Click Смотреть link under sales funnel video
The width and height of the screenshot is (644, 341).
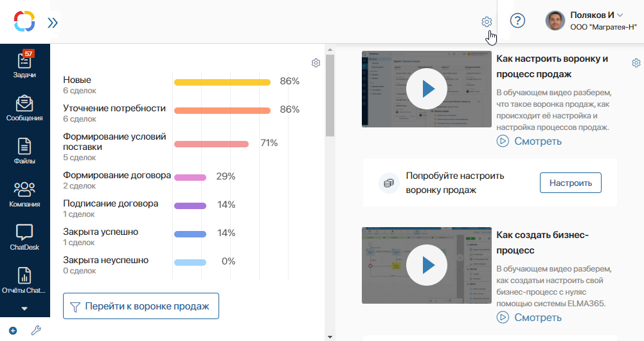tap(529, 141)
